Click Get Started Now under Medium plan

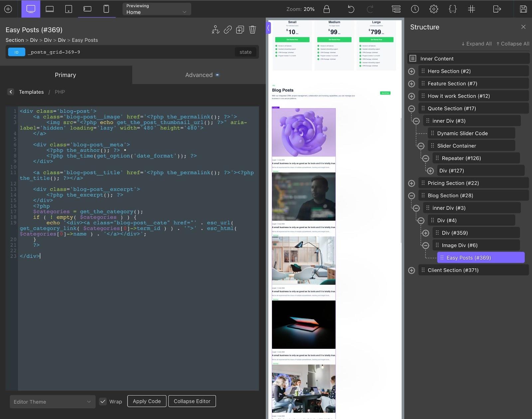click(334, 40)
